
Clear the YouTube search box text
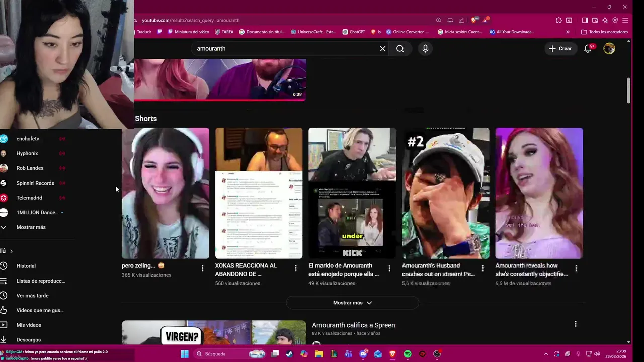coord(382,49)
